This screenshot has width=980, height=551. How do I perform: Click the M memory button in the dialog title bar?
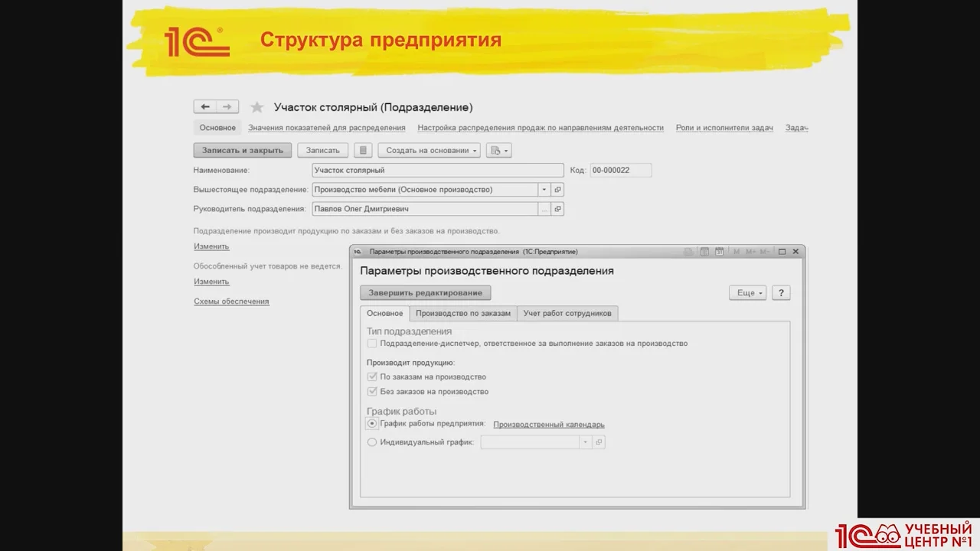(737, 252)
